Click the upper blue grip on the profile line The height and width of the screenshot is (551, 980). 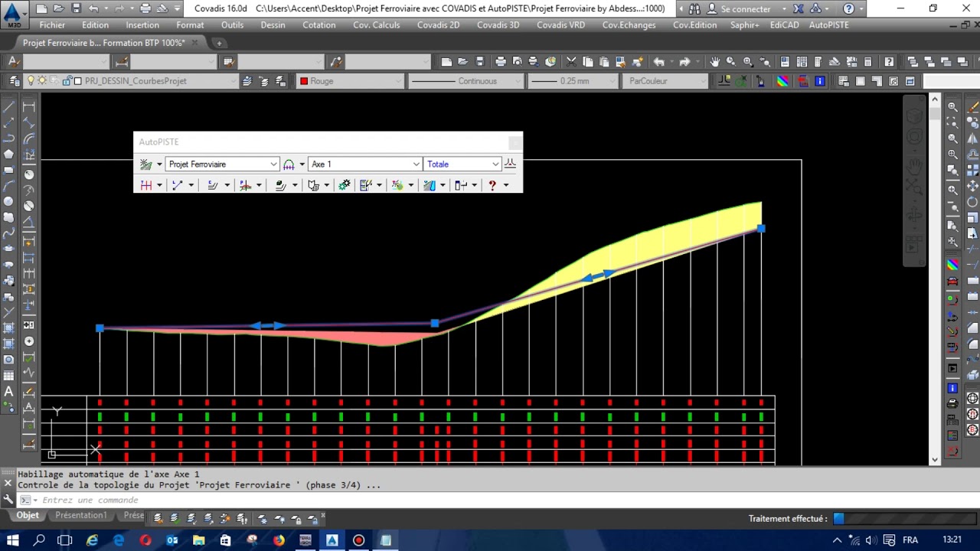tap(760, 228)
